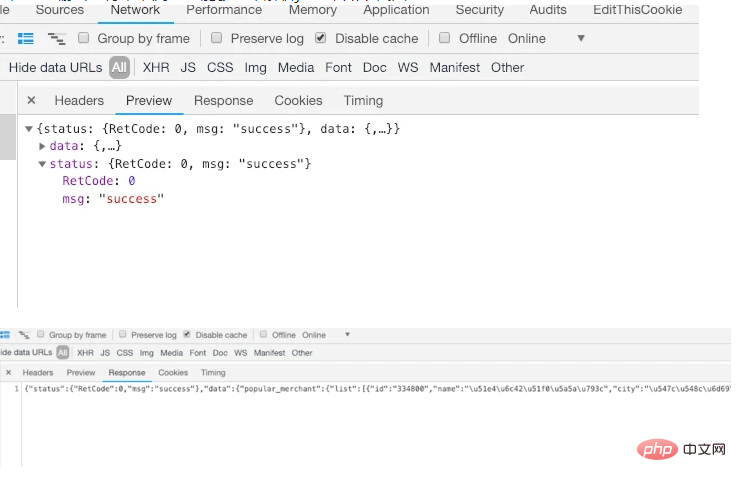The image size is (736, 482).
Task: Filter by XHR requests in top panel
Action: click(x=156, y=67)
